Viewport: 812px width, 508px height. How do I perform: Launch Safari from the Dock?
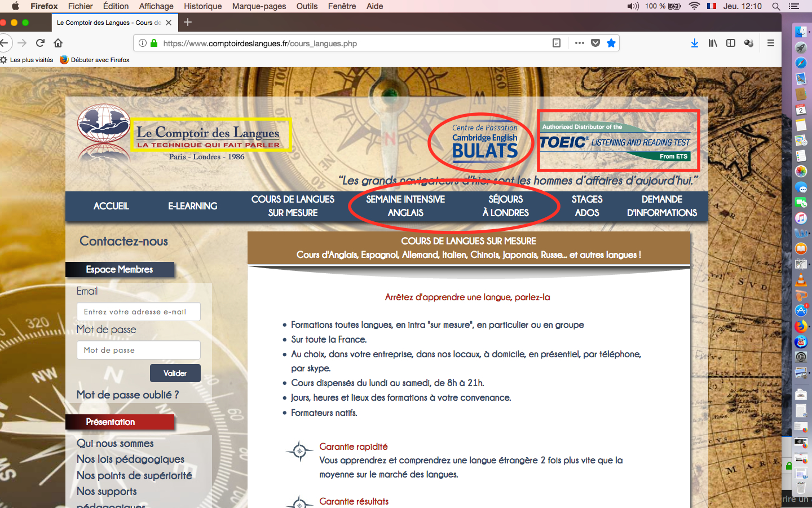coord(801,63)
